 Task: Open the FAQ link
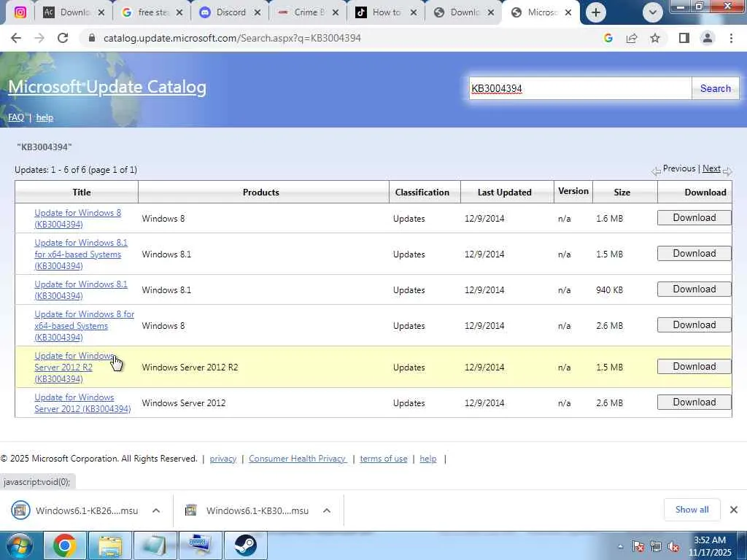(16, 117)
